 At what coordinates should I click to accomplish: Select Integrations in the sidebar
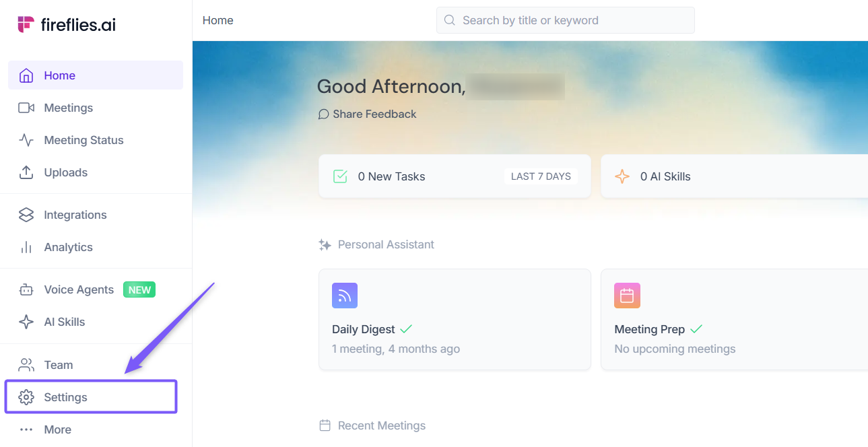96,215
